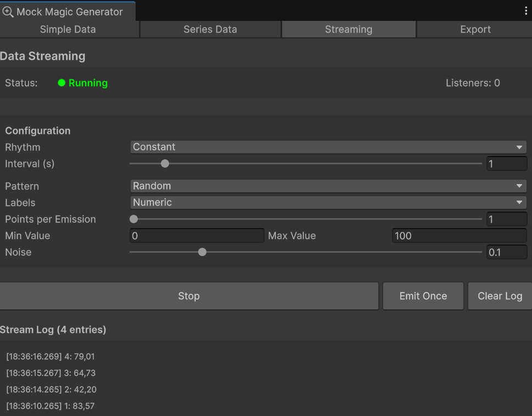This screenshot has height=416, width=532.
Task: Click the Running status text
Action: click(88, 83)
